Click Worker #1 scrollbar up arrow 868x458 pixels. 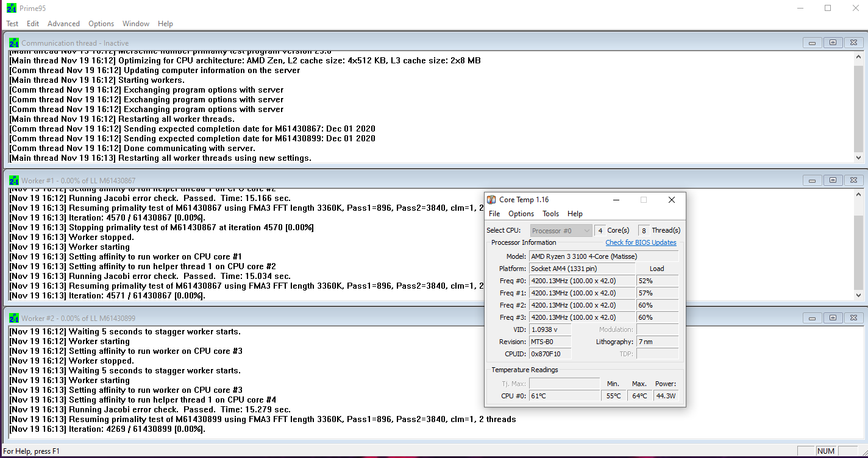click(x=858, y=194)
